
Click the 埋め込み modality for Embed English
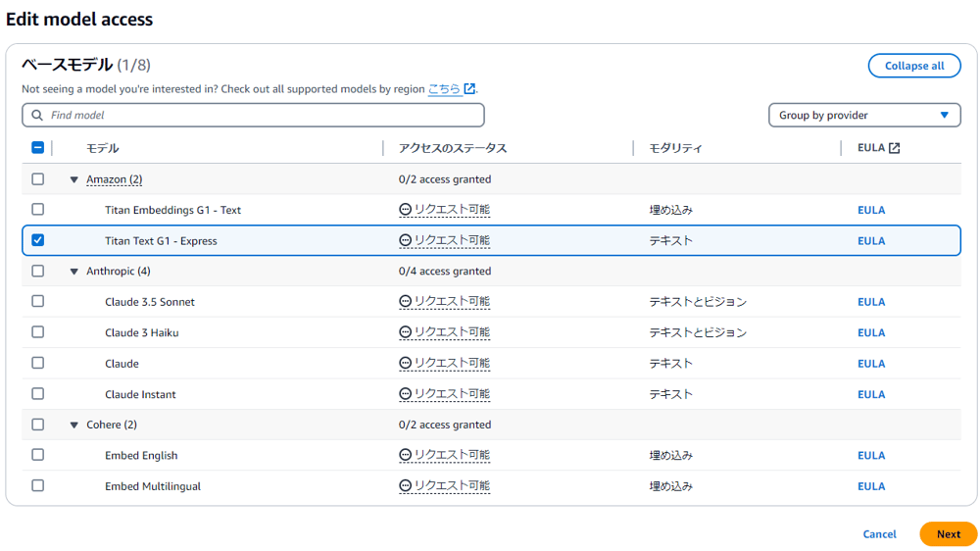pyautogui.click(x=670, y=455)
